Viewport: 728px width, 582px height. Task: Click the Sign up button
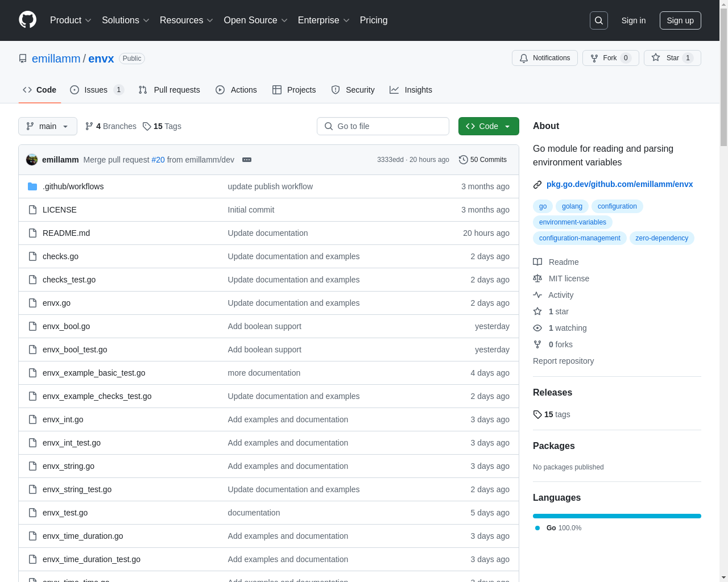pyautogui.click(x=680, y=20)
